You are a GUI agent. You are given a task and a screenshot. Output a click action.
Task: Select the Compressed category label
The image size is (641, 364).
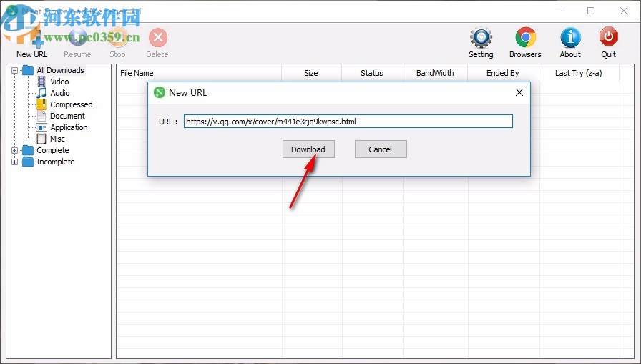click(x=72, y=104)
